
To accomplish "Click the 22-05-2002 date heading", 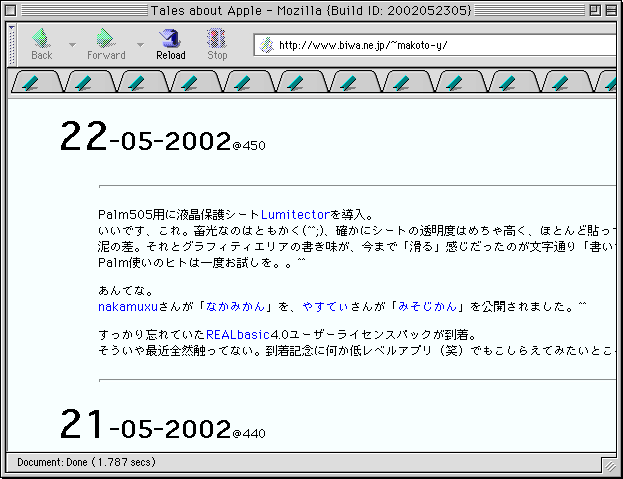I will tap(145, 140).
